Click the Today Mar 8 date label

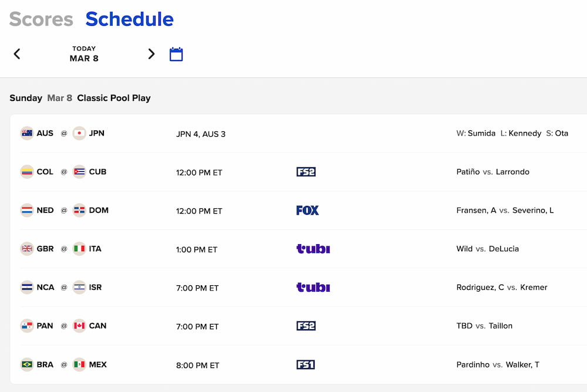point(84,54)
